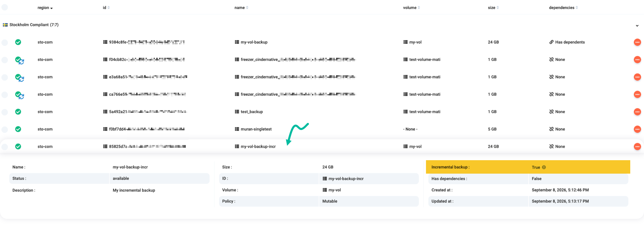Click Stockholm Compliant (7:7) group label

[34, 25]
